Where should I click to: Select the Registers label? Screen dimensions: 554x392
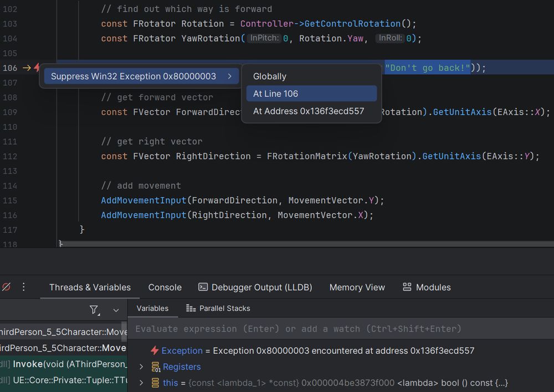point(182,367)
